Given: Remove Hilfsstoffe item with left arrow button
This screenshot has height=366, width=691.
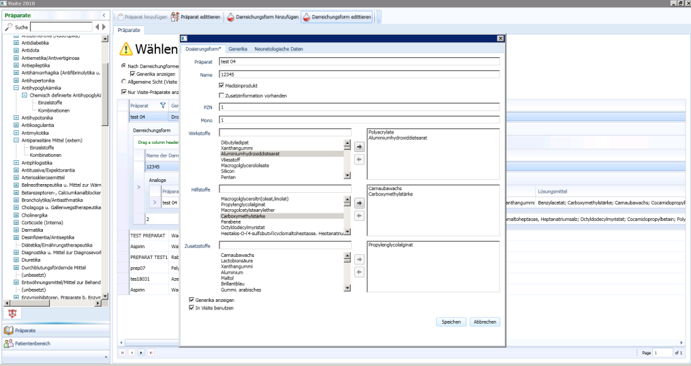Looking at the screenshot, I should [x=359, y=215].
